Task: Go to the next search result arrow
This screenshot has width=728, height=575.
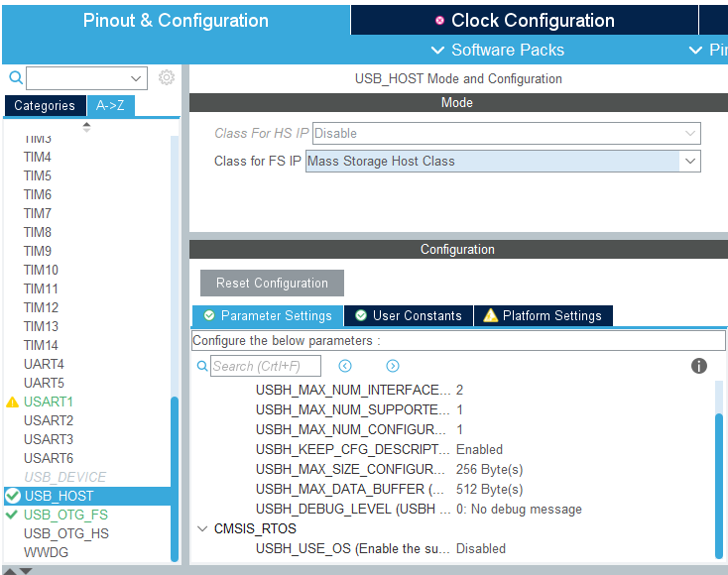Action: click(x=393, y=366)
